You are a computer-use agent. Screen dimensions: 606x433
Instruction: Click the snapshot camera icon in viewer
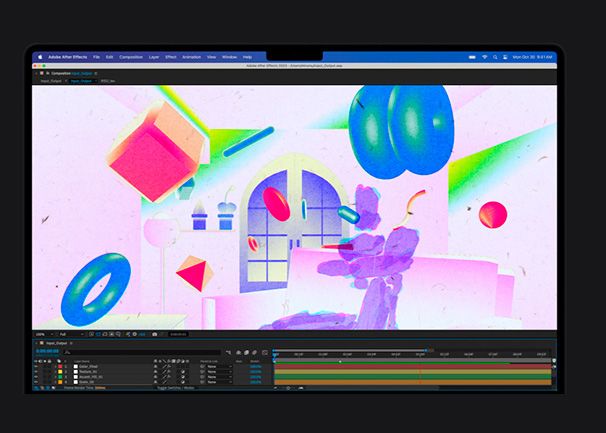pos(153,334)
